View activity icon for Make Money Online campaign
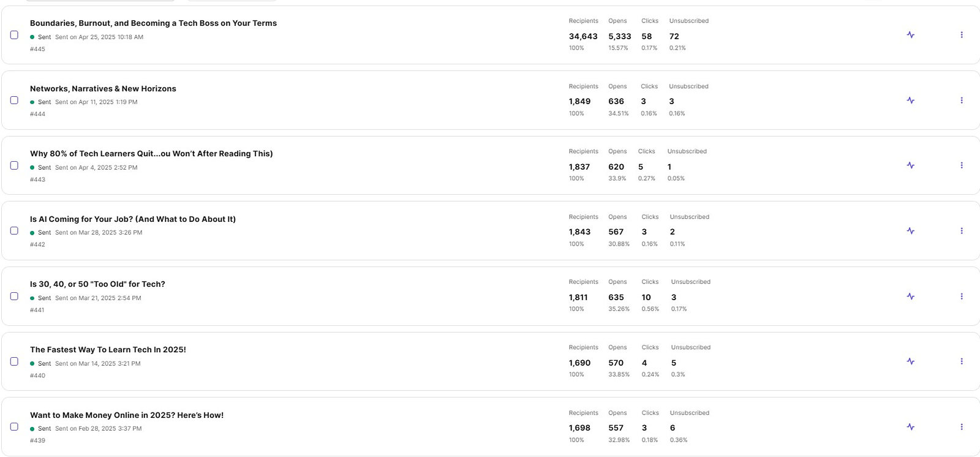This screenshot has width=980, height=457. tap(910, 427)
